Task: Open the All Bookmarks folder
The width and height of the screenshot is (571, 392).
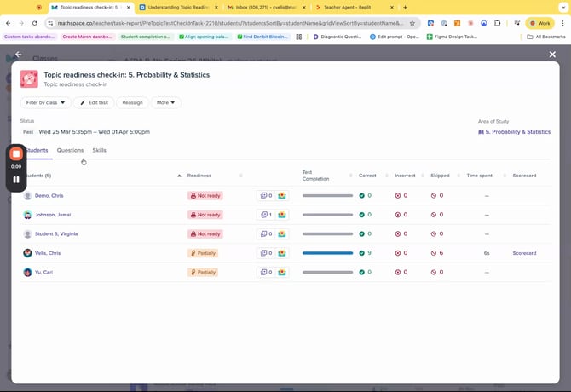Action: [x=546, y=37]
